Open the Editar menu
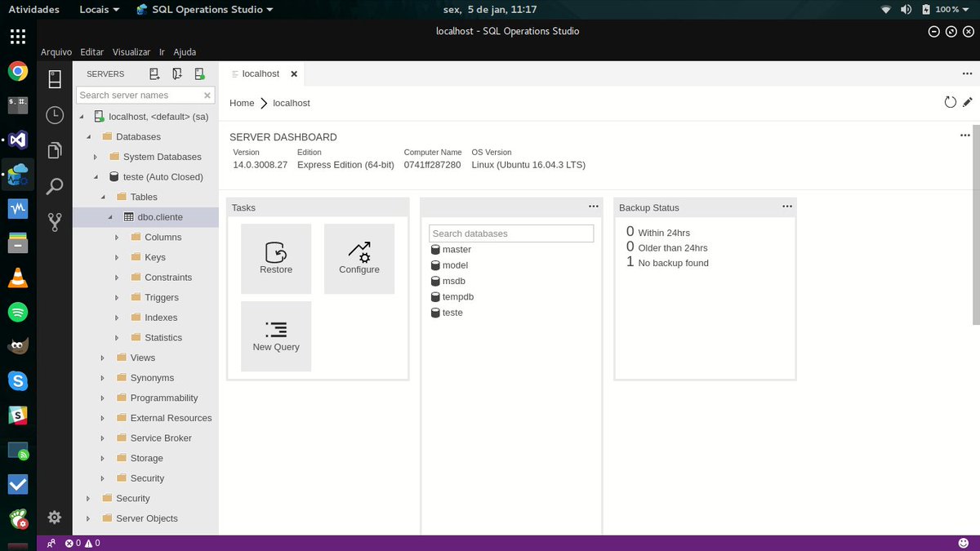This screenshot has width=980, height=551. click(92, 51)
